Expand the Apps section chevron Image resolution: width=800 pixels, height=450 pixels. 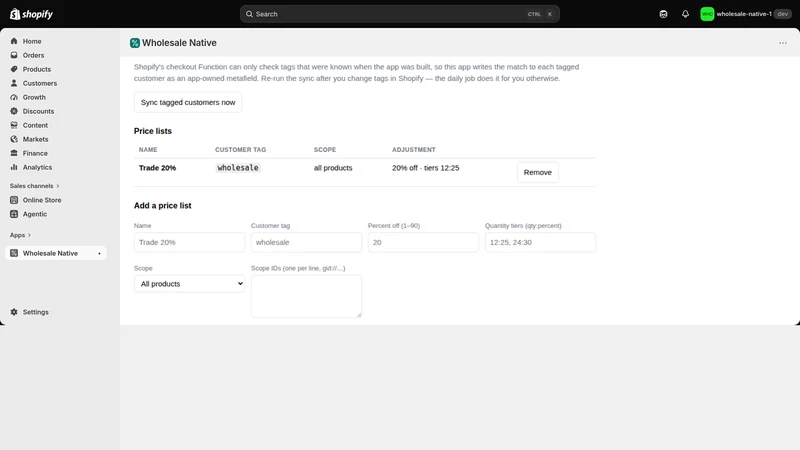pyautogui.click(x=29, y=235)
